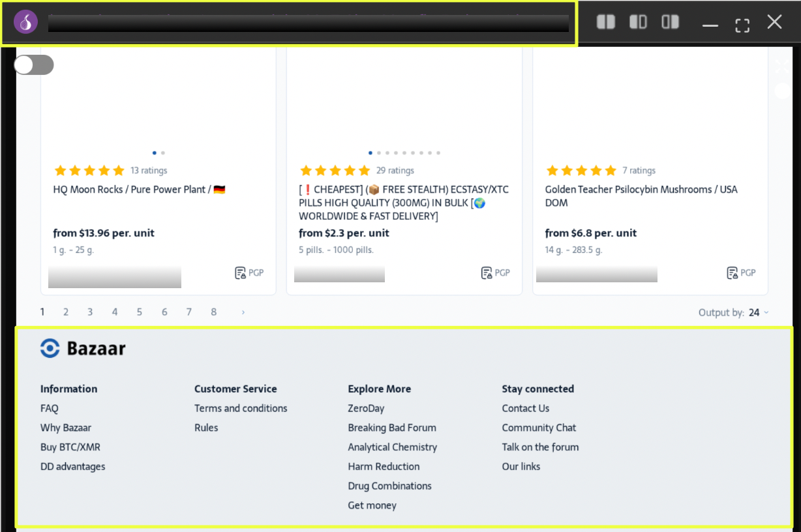
Task: Click the purple app logo in title bar
Action: point(25,23)
